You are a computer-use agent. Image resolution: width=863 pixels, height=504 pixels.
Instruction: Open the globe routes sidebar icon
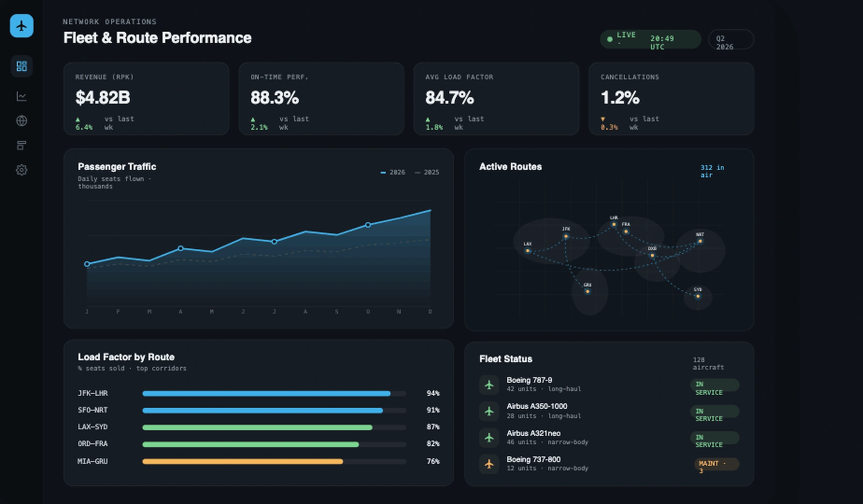(x=21, y=121)
